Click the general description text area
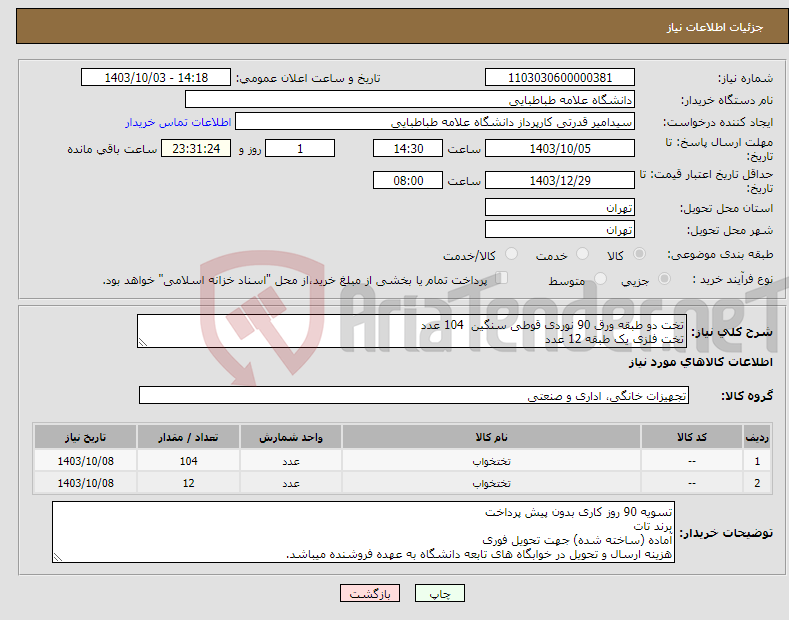The image size is (789, 620). coord(412,331)
